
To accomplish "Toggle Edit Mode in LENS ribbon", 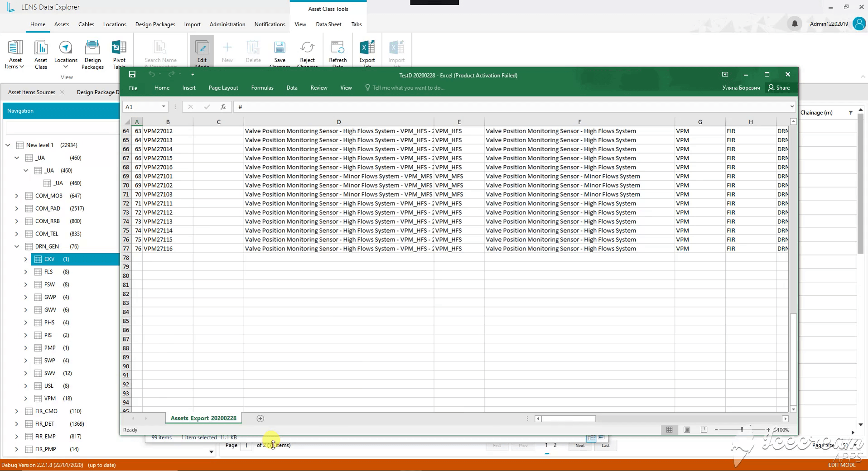I will [202, 52].
